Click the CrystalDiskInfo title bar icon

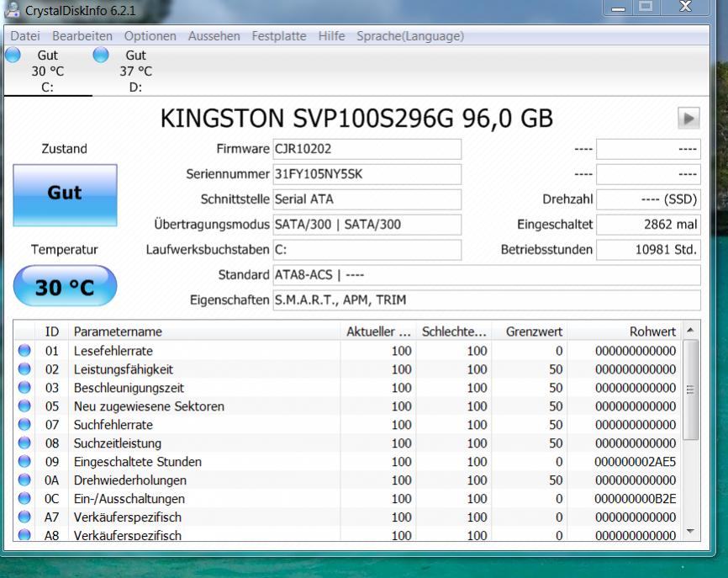point(13,10)
